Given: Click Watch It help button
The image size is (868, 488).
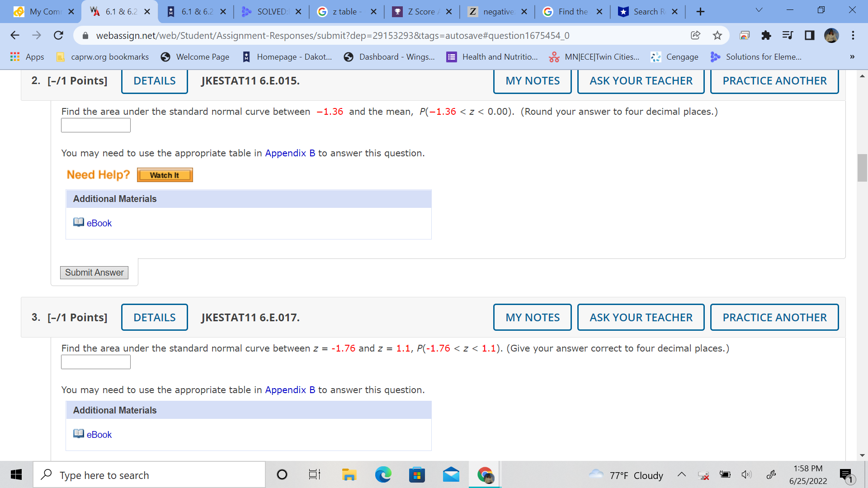Looking at the screenshot, I should (x=165, y=175).
